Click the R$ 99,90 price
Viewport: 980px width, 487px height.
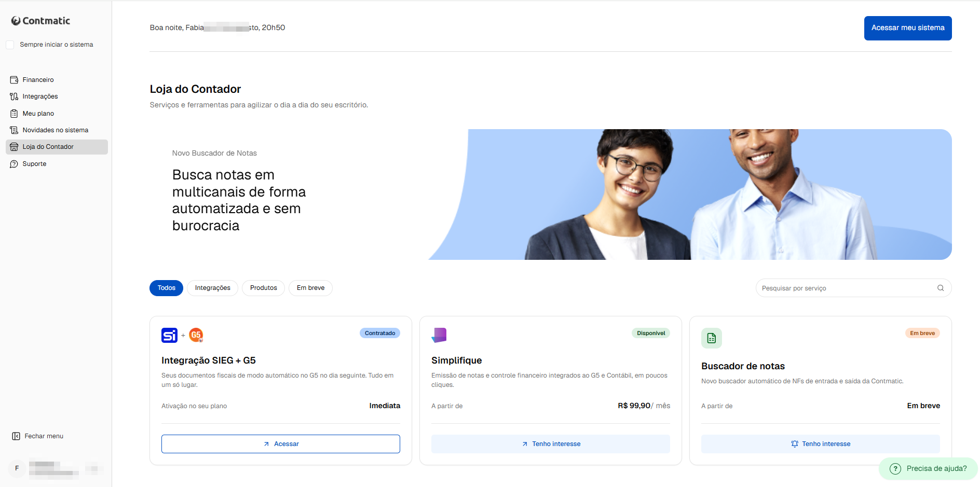[x=634, y=406]
